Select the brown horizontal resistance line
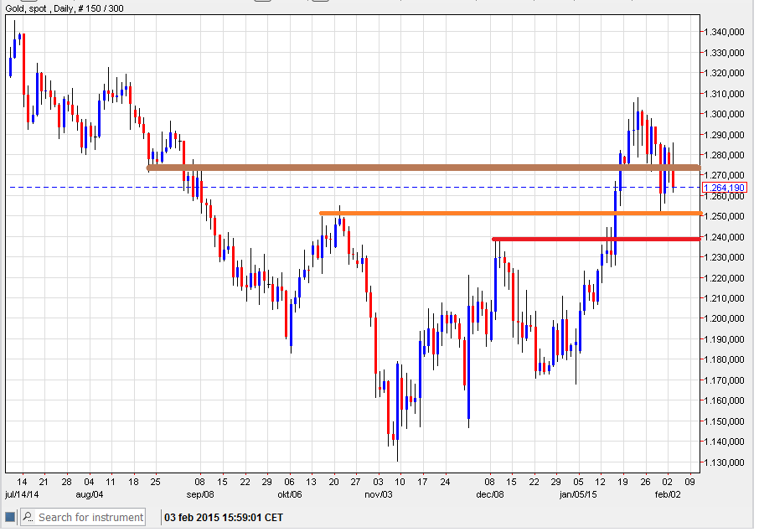 [x=424, y=168]
